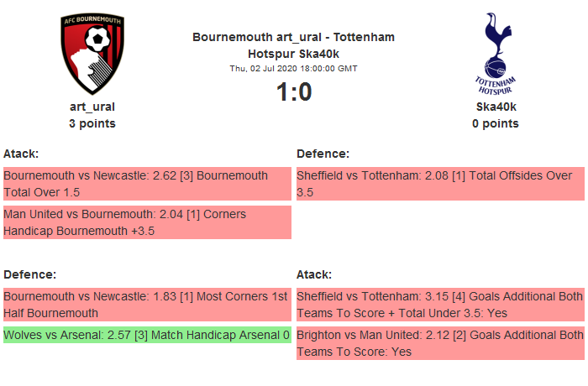Select the Most Corners 1st Half Bournemouth row
Screen dimensions: 588x386
click(x=147, y=305)
